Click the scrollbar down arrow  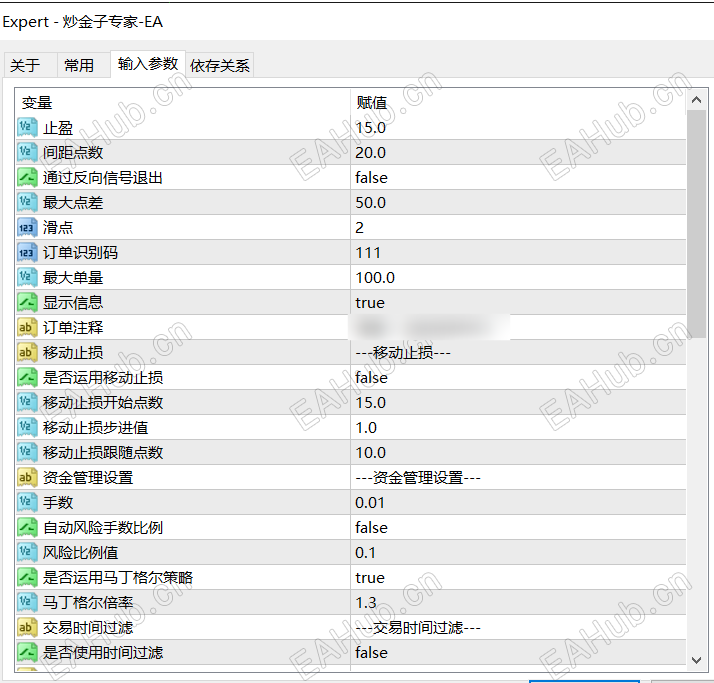(x=696, y=660)
